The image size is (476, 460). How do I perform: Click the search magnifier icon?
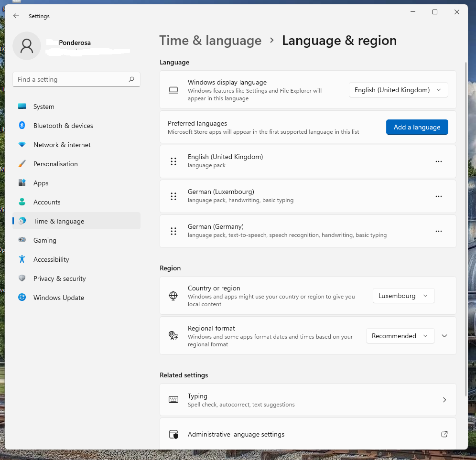tap(131, 79)
